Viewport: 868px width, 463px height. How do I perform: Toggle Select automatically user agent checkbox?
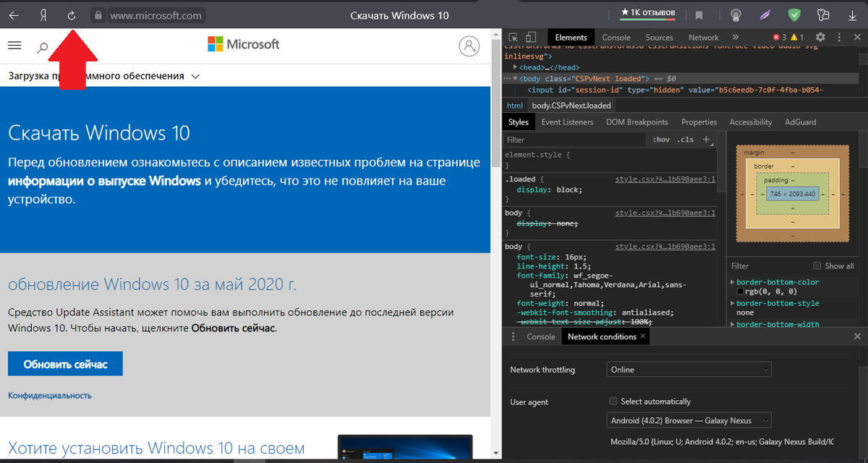[x=613, y=401]
